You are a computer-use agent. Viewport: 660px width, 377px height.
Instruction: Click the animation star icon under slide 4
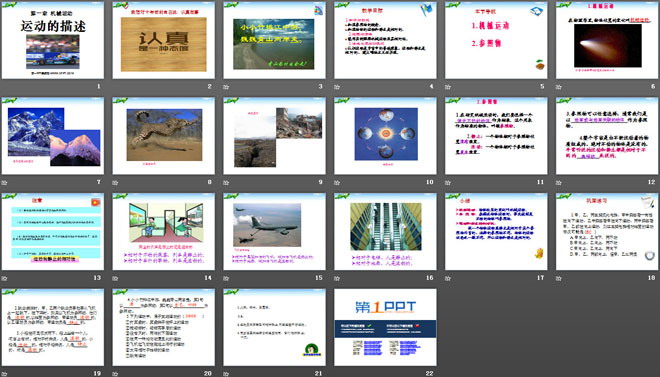pyautogui.click(x=337, y=87)
